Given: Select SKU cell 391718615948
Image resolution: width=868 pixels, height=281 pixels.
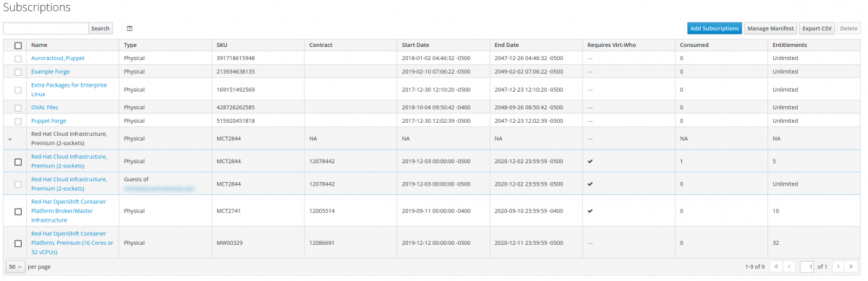Looking at the screenshot, I should [235, 58].
